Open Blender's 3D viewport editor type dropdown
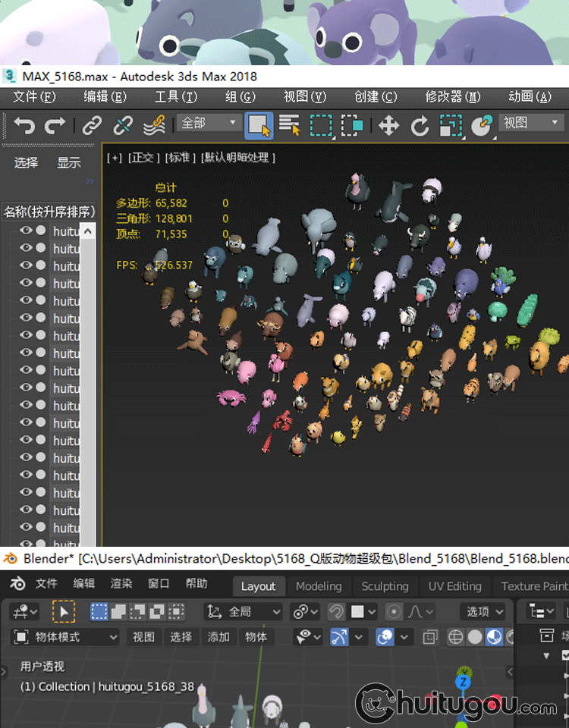 (26, 612)
